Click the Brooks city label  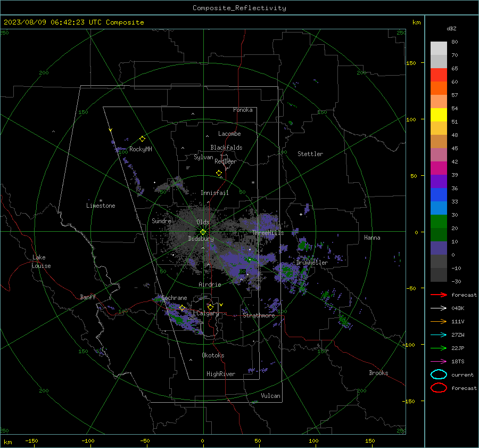point(378,373)
